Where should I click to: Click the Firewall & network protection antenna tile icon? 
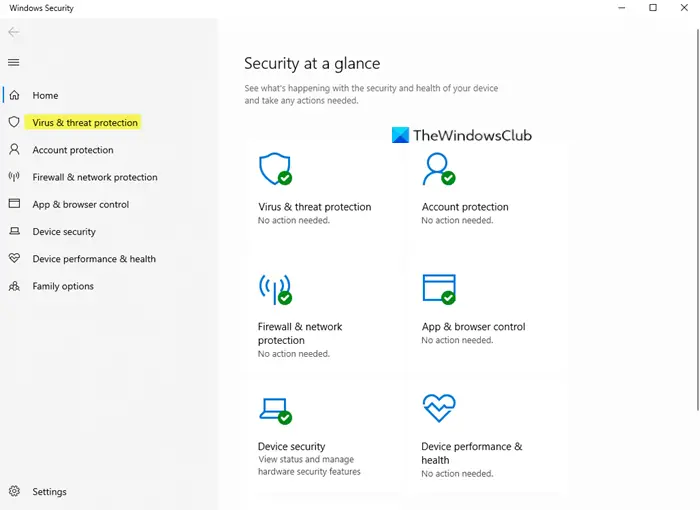coord(274,289)
